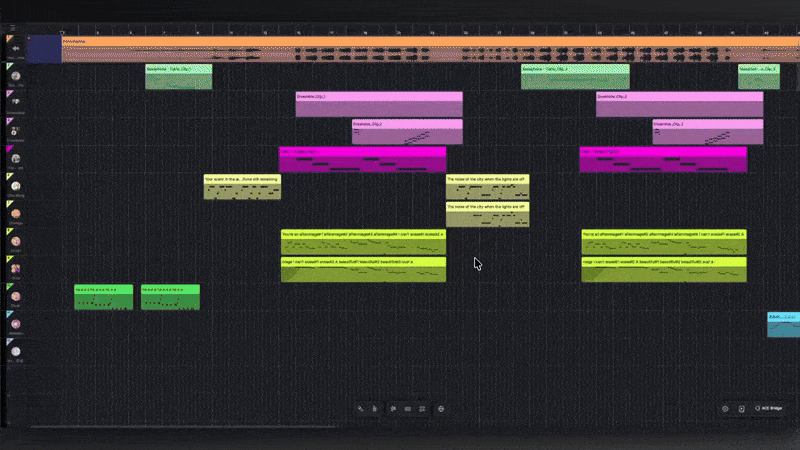Click the globe icon in bottom toolbar
The width and height of the screenshot is (800, 450).
tap(440, 408)
